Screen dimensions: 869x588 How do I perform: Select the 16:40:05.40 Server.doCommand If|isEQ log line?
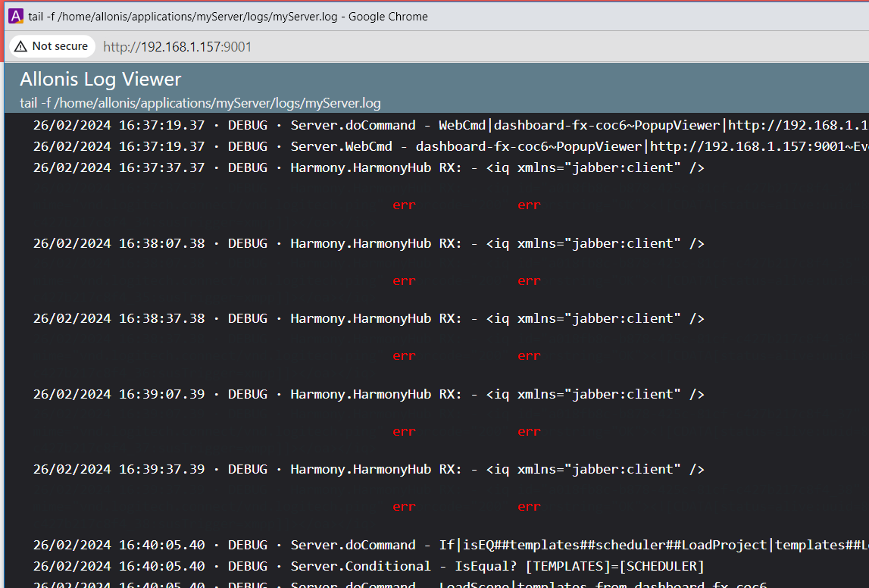[451, 546]
